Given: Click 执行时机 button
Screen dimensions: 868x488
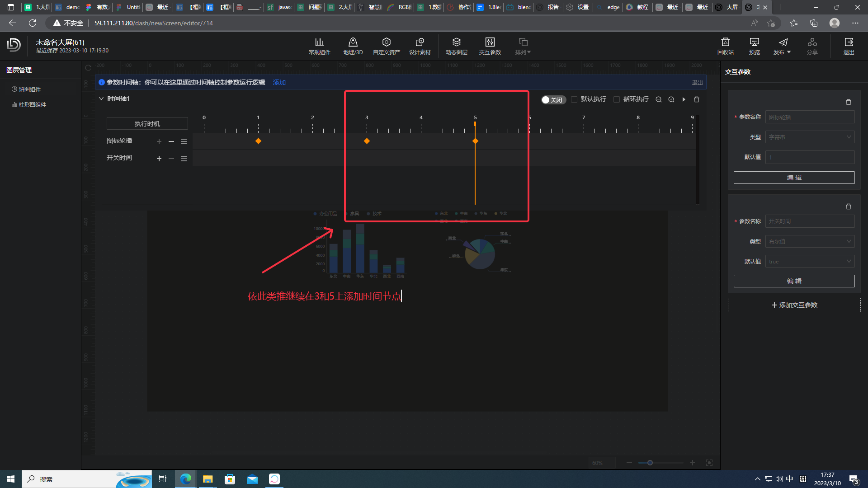Looking at the screenshot, I should coord(147,123).
